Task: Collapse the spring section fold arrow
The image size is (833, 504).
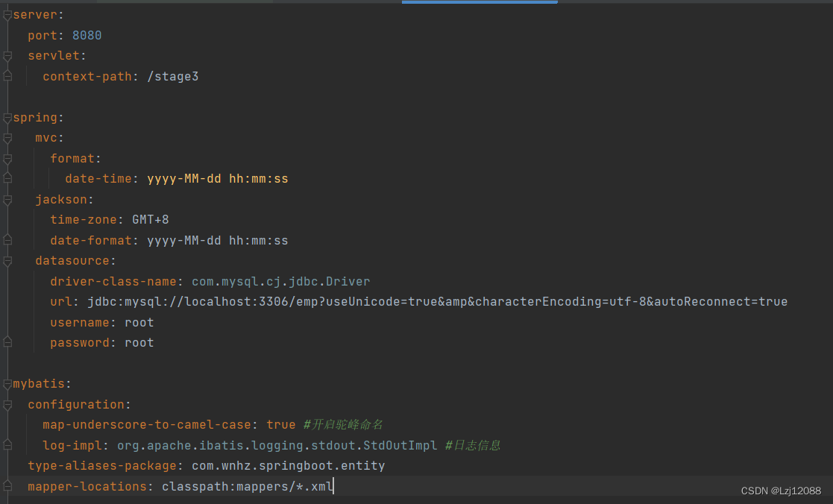Action: point(7,117)
